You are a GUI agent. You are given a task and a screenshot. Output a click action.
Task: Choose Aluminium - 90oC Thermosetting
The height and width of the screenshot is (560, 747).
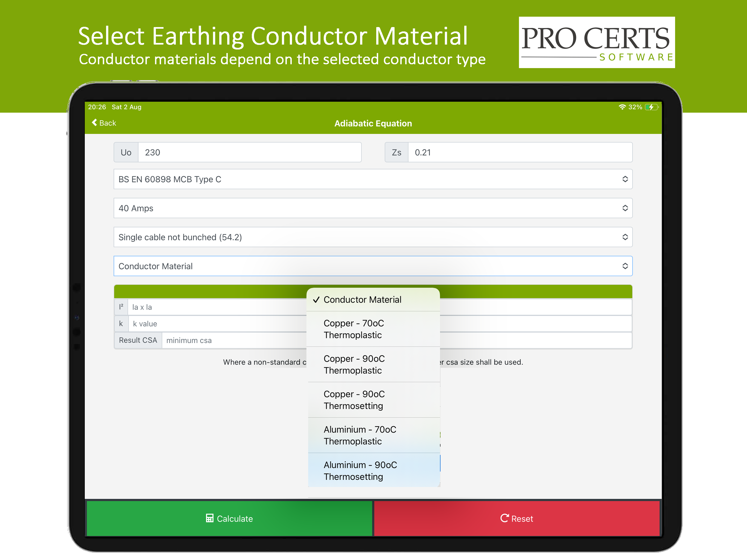(x=373, y=471)
